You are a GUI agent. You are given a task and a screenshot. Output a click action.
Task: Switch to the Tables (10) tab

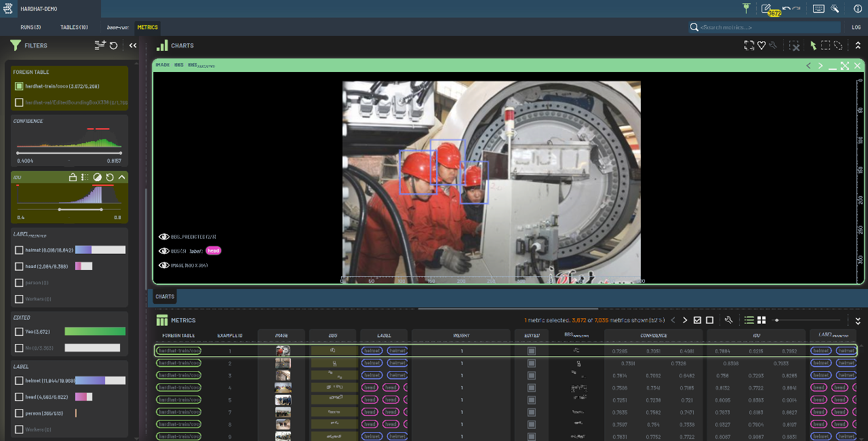point(74,27)
